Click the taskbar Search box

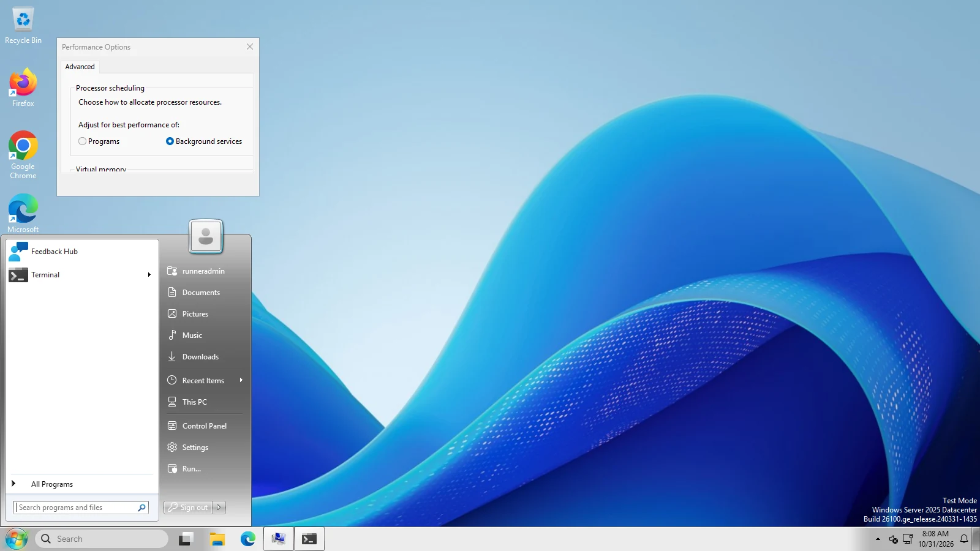pyautogui.click(x=102, y=539)
